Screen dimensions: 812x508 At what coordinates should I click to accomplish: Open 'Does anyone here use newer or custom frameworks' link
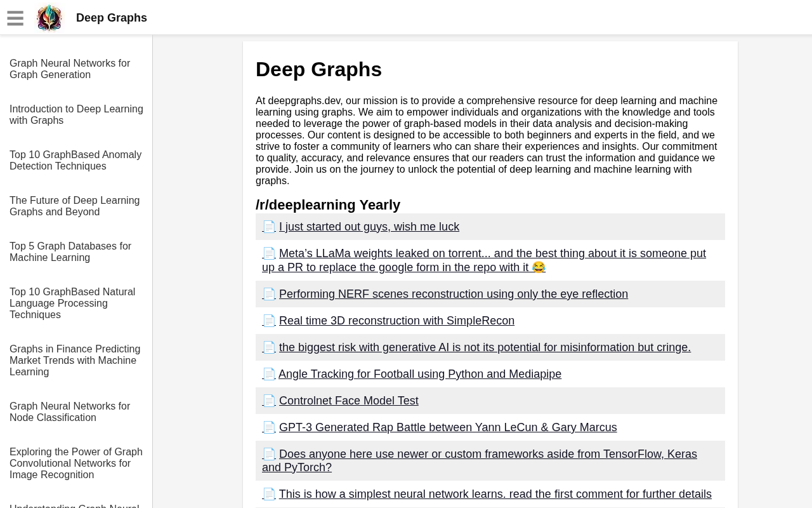click(487, 454)
